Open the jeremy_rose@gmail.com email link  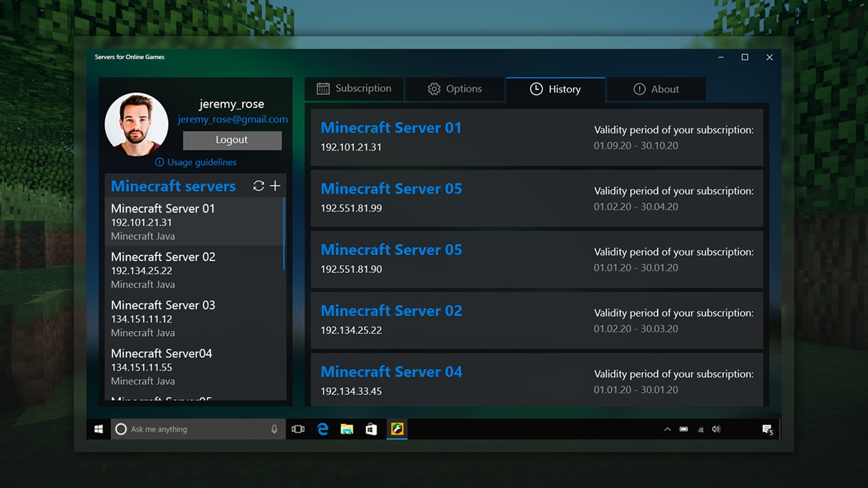click(233, 119)
